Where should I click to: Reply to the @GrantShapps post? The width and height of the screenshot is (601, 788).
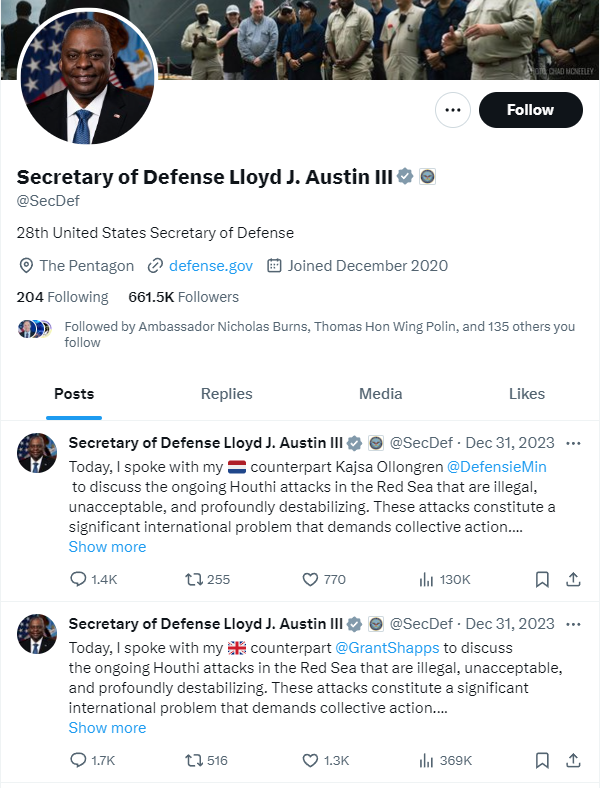(78, 760)
